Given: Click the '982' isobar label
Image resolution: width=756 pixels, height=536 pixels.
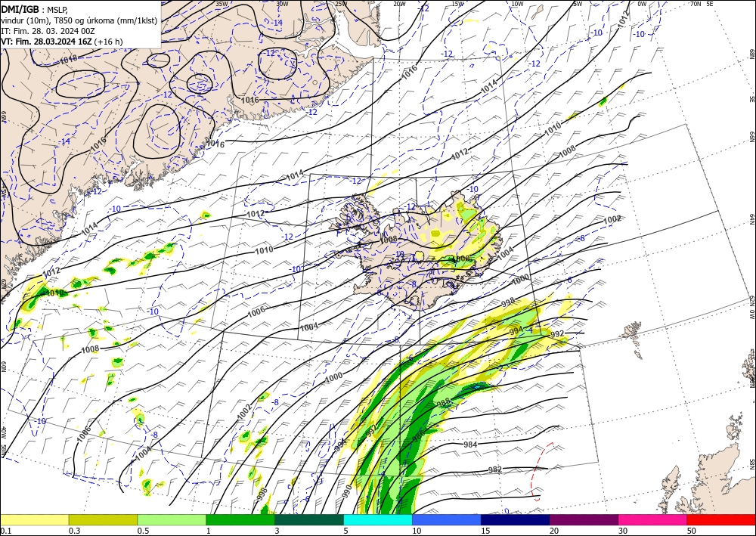Looking at the screenshot, I should pyautogui.click(x=495, y=469).
